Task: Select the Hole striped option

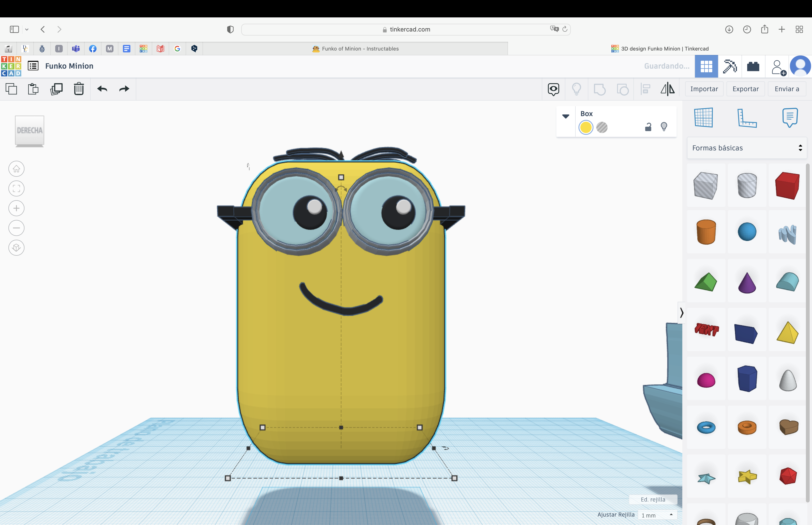Action: [602, 128]
